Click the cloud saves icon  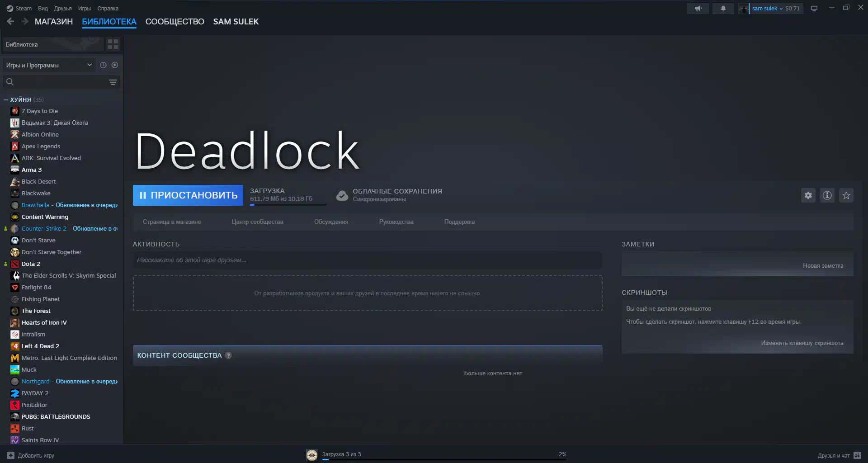pyautogui.click(x=342, y=195)
